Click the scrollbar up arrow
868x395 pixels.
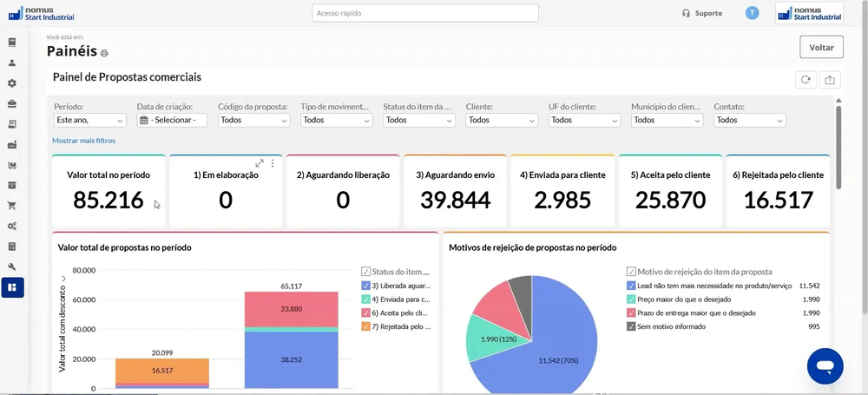point(838,101)
